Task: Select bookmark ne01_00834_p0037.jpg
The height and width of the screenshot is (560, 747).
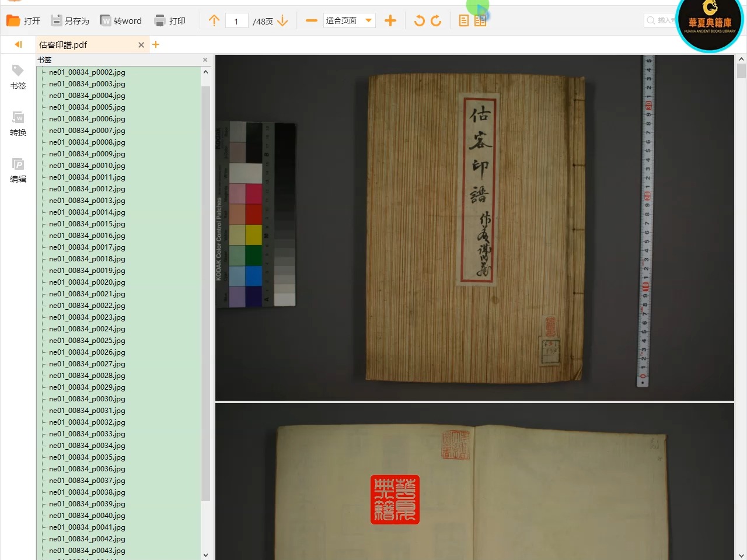Action: [87, 481]
